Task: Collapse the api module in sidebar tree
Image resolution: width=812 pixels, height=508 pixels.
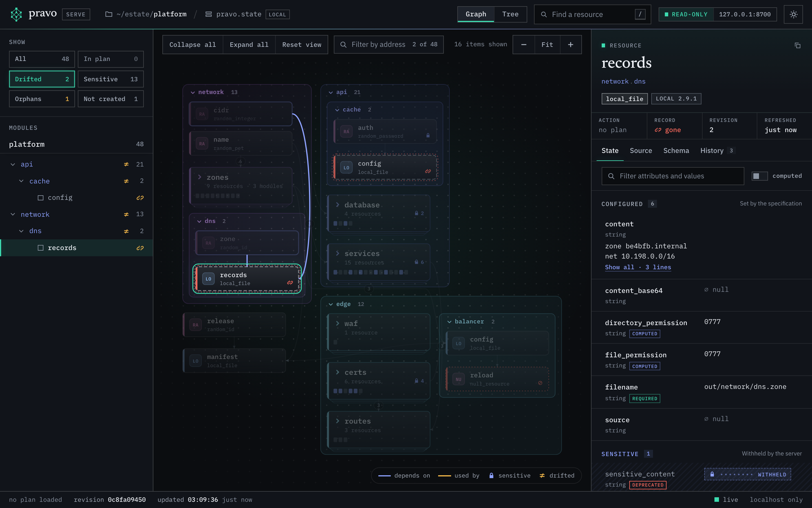Action: [x=13, y=164]
